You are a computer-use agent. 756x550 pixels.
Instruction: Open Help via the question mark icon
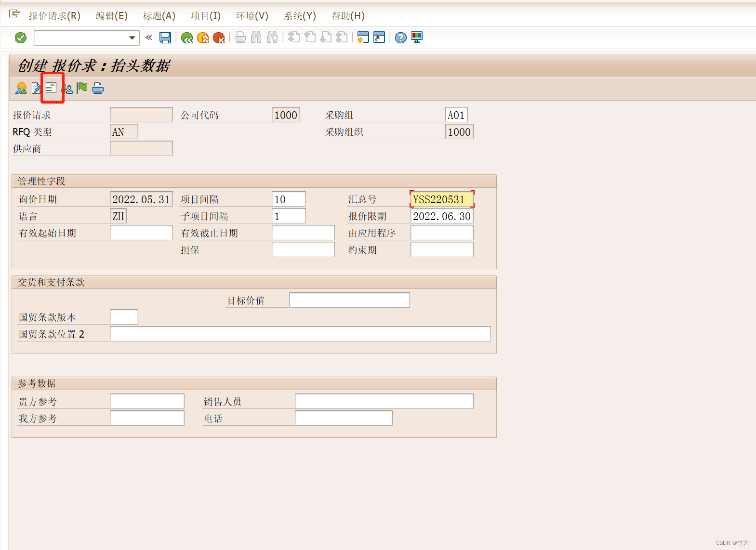(400, 38)
